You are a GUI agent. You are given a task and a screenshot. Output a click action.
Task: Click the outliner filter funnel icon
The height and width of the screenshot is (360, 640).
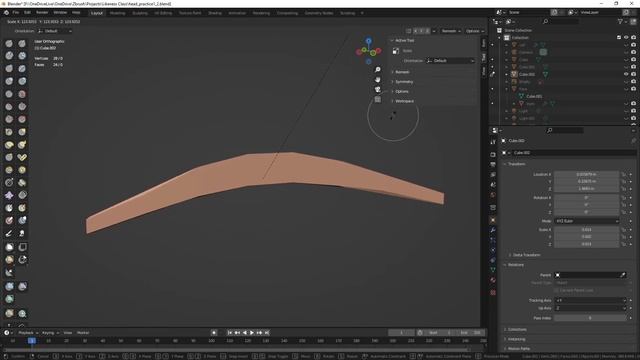coord(620,22)
